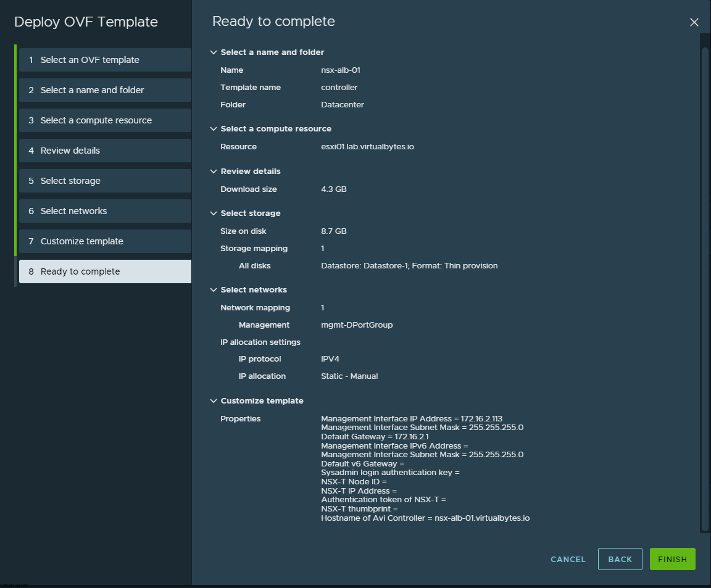Collapse the 'Select a compute resource' section
The width and height of the screenshot is (711, 588).
[214, 129]
